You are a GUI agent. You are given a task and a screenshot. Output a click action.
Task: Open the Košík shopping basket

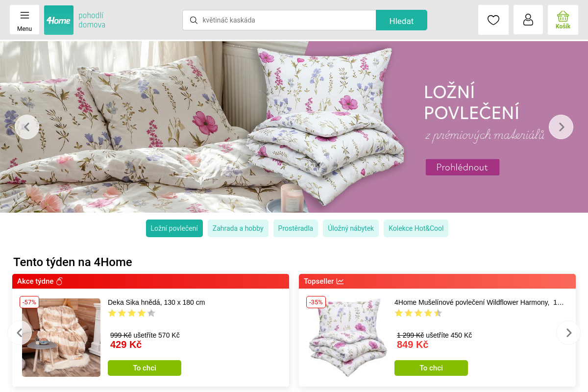tap(563, 20)
